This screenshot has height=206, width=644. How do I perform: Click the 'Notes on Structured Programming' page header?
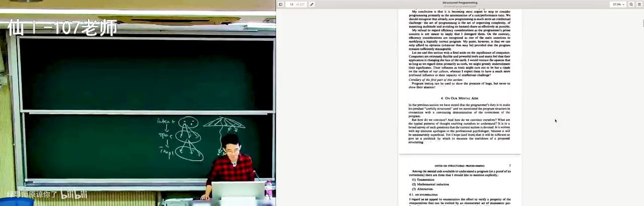tap(459, 165)
